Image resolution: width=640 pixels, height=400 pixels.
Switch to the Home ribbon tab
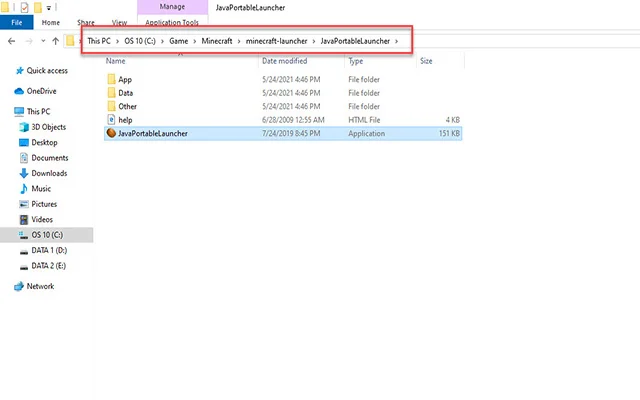(51, 22)
